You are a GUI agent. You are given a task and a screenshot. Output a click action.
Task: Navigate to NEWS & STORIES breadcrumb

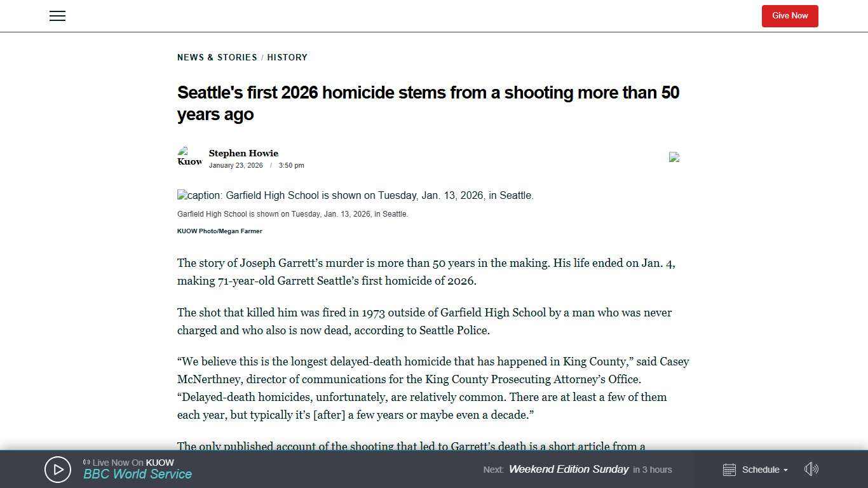pyautogui.click(x=217, y=57)
